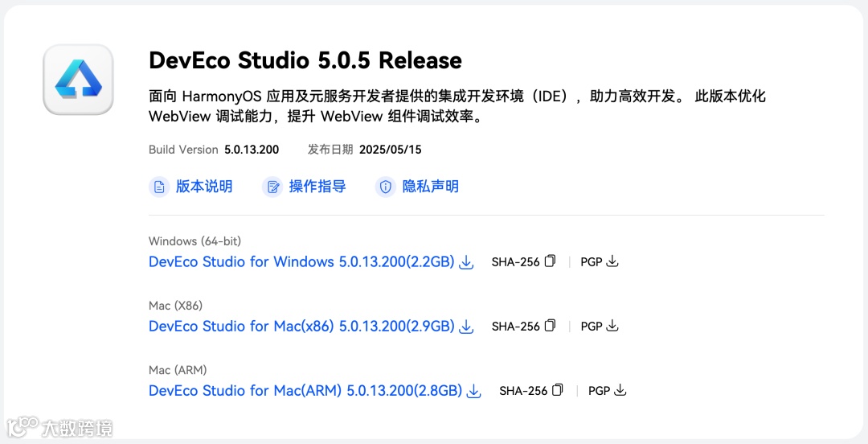Open the 操作指导 guide link
This screenshot has width=868, height=444.
click(x=317, y=187)
